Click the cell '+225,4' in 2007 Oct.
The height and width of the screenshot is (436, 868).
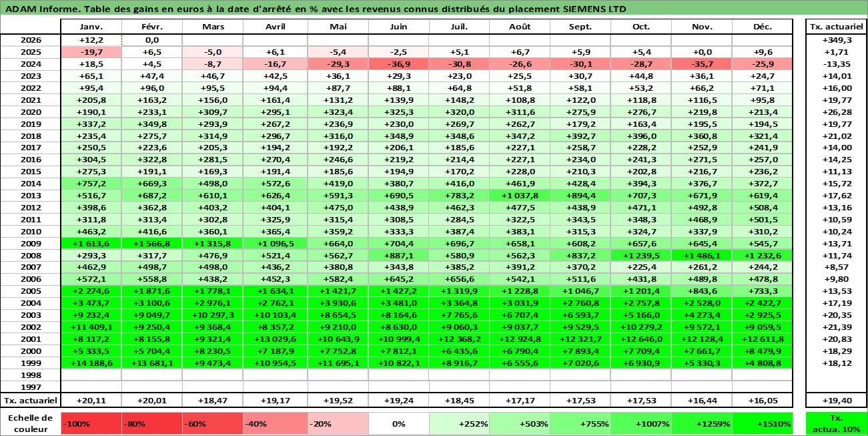641,267
